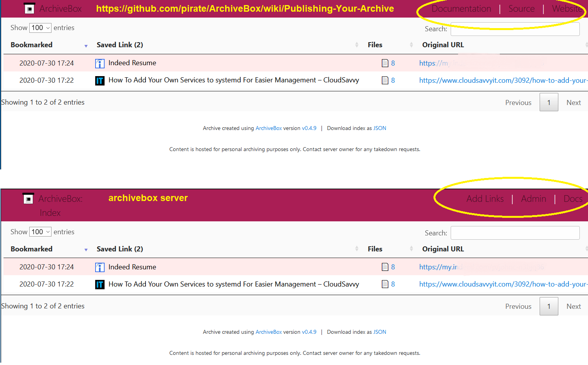The image size is (588, 365).
Task: Click the top Search input field
Action: pyautogui.click(x=515, y=29)
